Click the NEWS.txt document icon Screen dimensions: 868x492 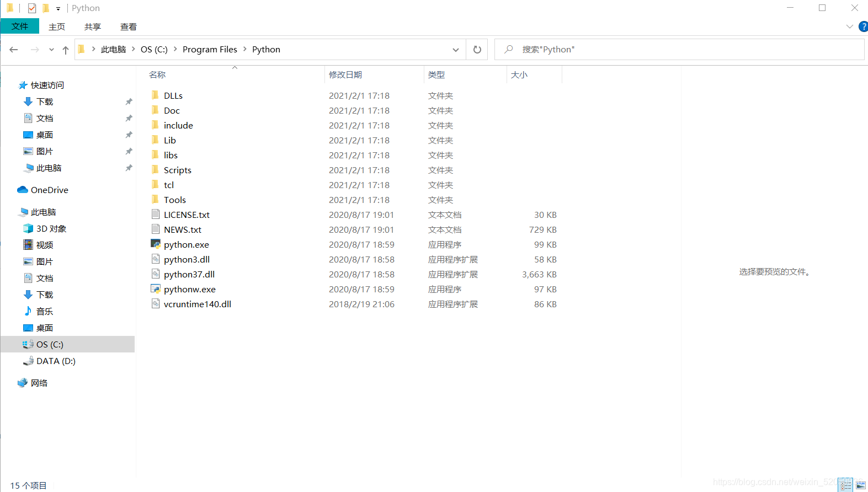click(x=156, y=229)
